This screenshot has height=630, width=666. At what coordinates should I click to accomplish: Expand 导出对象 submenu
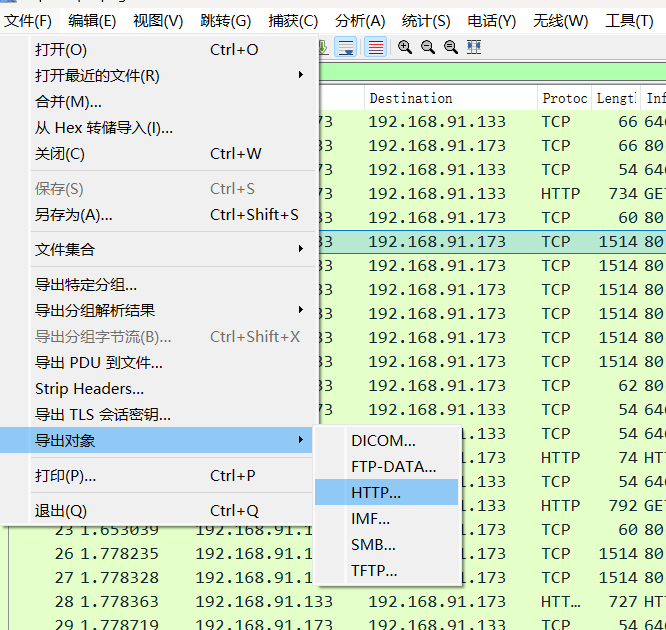click(156, 440)
